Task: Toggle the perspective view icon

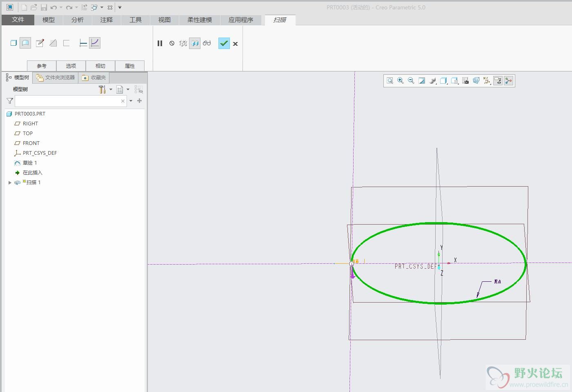Action: [476, 81]
